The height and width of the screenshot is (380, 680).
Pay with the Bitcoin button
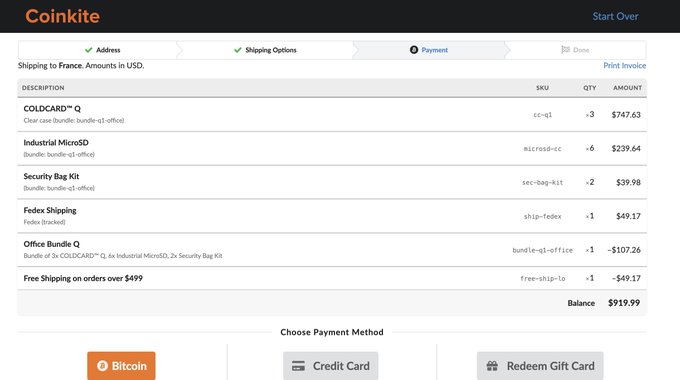point(121,366)
